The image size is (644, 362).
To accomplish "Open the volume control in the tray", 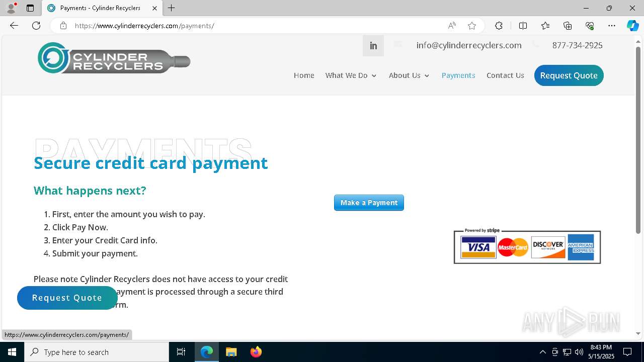I will [579, 352].
